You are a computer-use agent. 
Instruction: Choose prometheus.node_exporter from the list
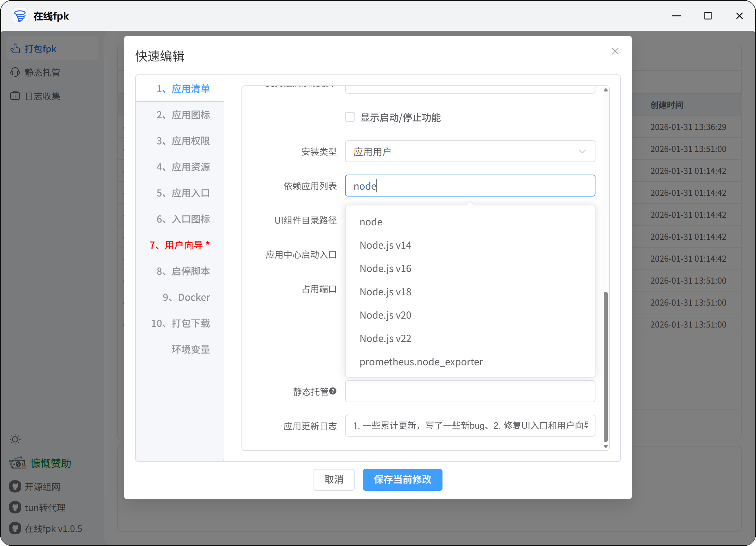click(x=421, y=361)
